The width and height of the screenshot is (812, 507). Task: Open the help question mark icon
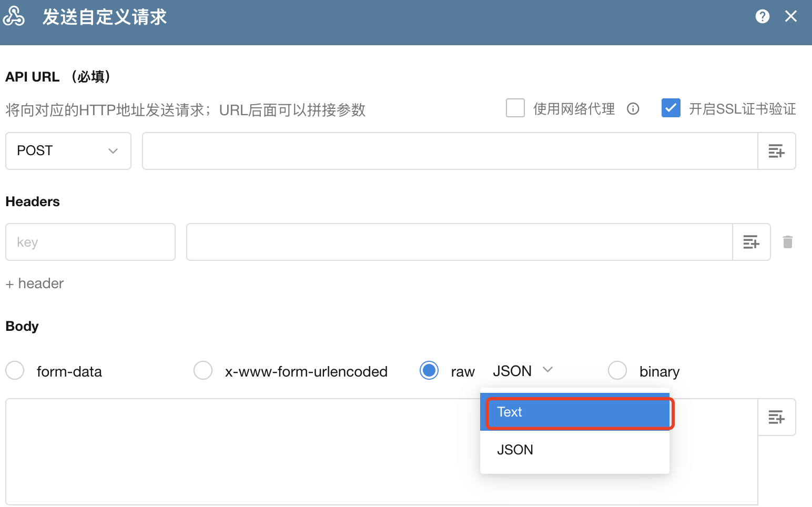tap(762, 16)
